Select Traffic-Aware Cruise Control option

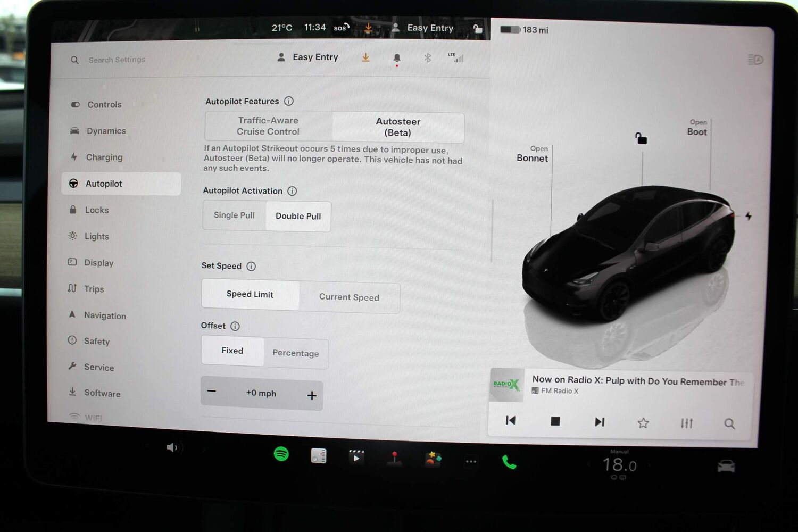pyautogui.click(x=268, y=126)
